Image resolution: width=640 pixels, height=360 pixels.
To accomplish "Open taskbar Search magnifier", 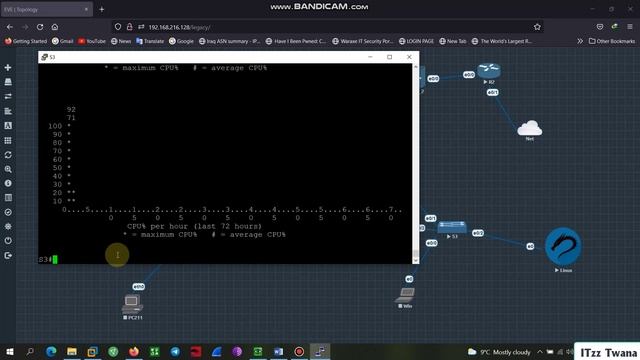I will [x=30, y=351].
